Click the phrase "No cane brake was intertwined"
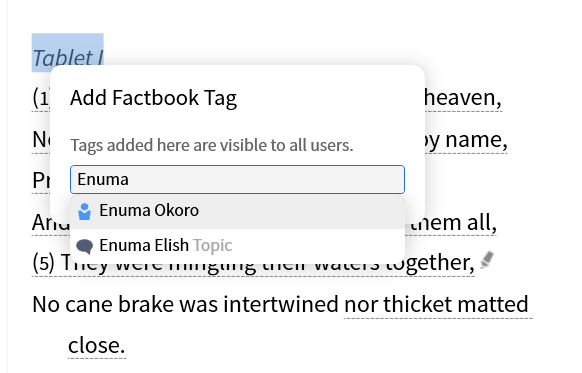The width and height of the screenshot is (582, 373). pos(185,304)
